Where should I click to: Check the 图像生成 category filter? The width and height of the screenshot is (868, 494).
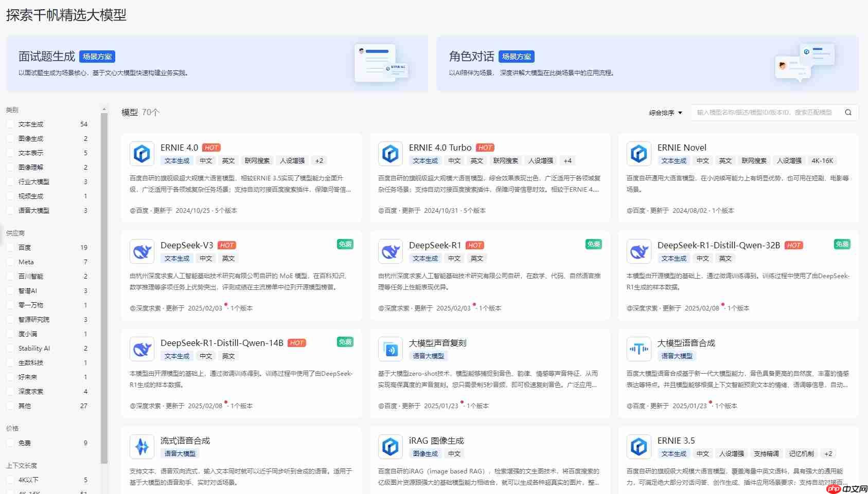tap(10, 138)
